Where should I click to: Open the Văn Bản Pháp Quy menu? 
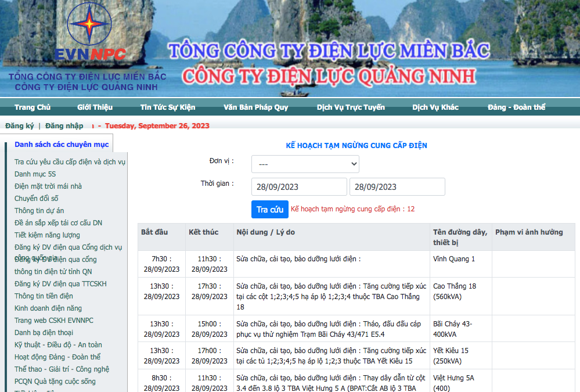click(256, 107)
